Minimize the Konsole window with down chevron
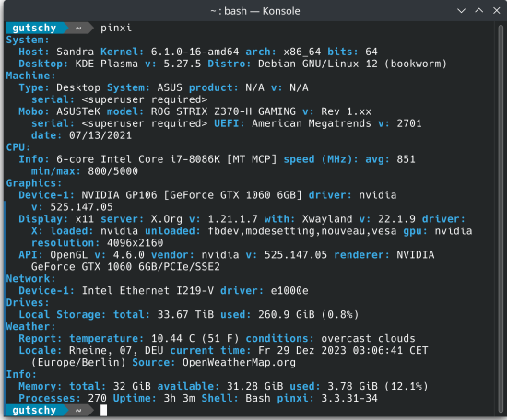Viewport: 507px width, 420px height. (462, 11)
